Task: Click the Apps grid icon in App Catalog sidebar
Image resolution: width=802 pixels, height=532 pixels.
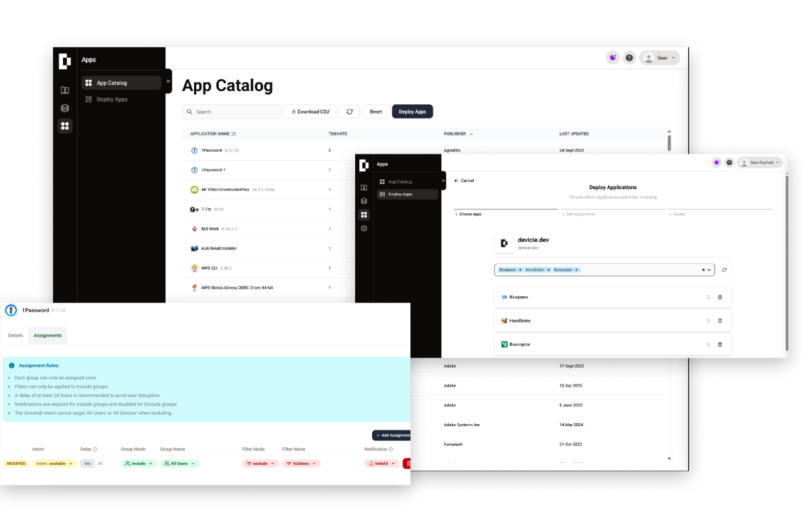Action: tap(65, 126)
